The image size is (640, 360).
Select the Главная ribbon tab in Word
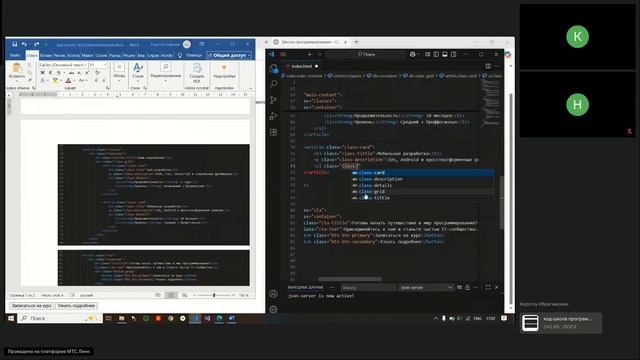click(x=32, y=55)
